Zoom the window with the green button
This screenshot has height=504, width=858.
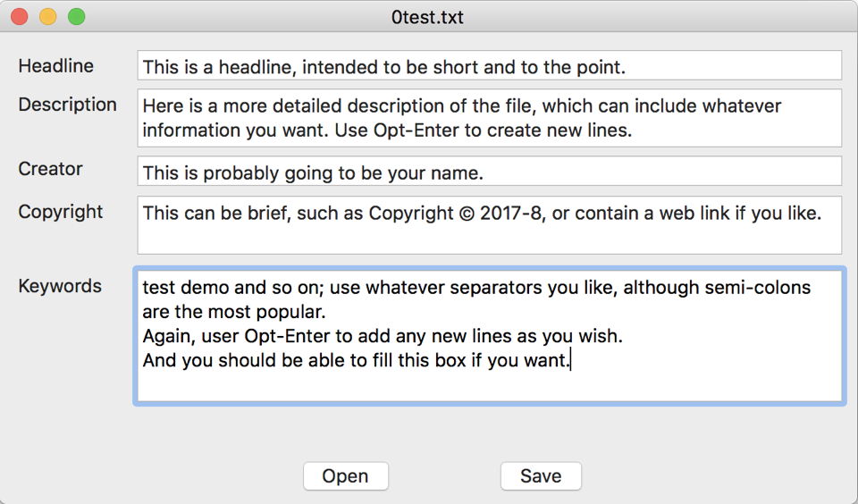[77, 17]
